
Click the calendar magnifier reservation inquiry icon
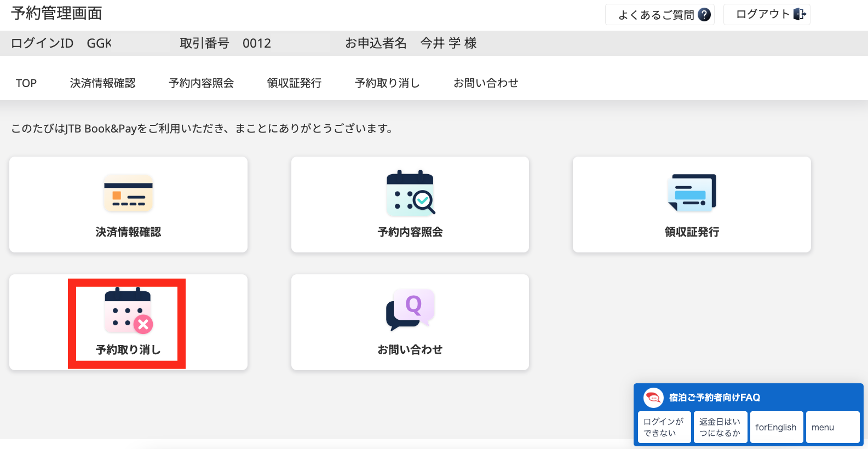click(x=411, y=192)
